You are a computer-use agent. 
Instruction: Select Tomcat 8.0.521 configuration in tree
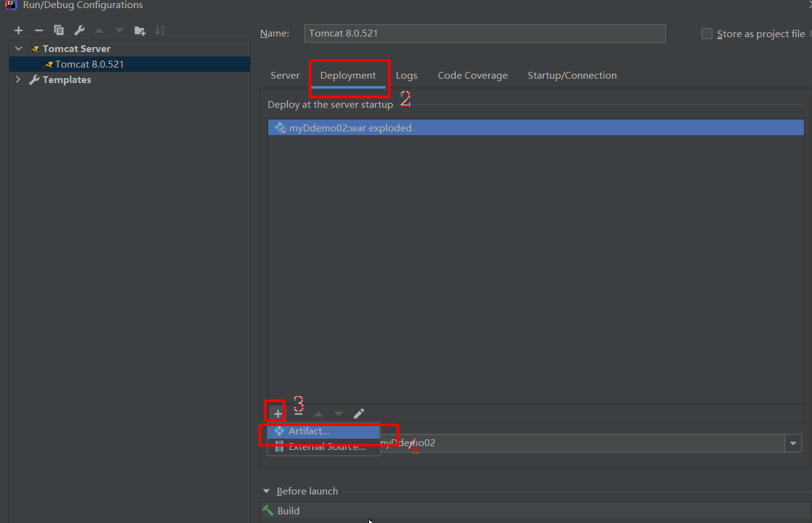coord(129,64)
